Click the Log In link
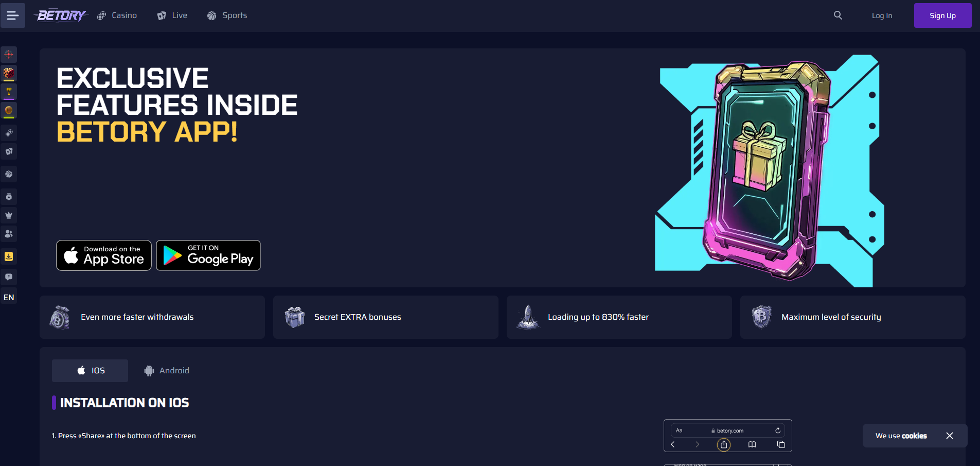 pyautogui.click(x=882, y=15)
